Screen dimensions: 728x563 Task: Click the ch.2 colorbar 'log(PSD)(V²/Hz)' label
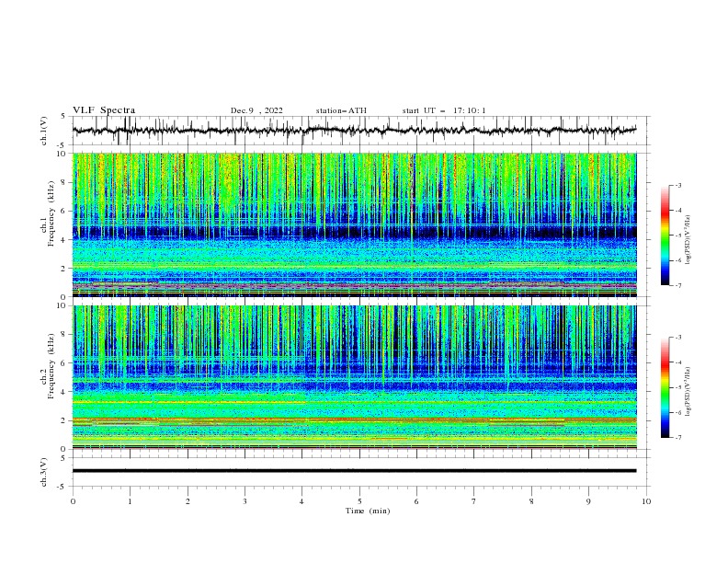(x=688, y=392)
